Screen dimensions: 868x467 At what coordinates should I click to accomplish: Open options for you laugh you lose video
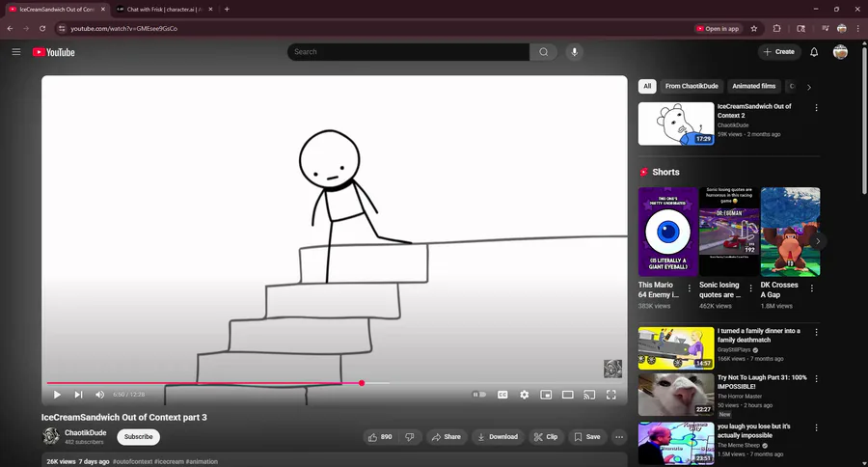(x=816, y=427)
